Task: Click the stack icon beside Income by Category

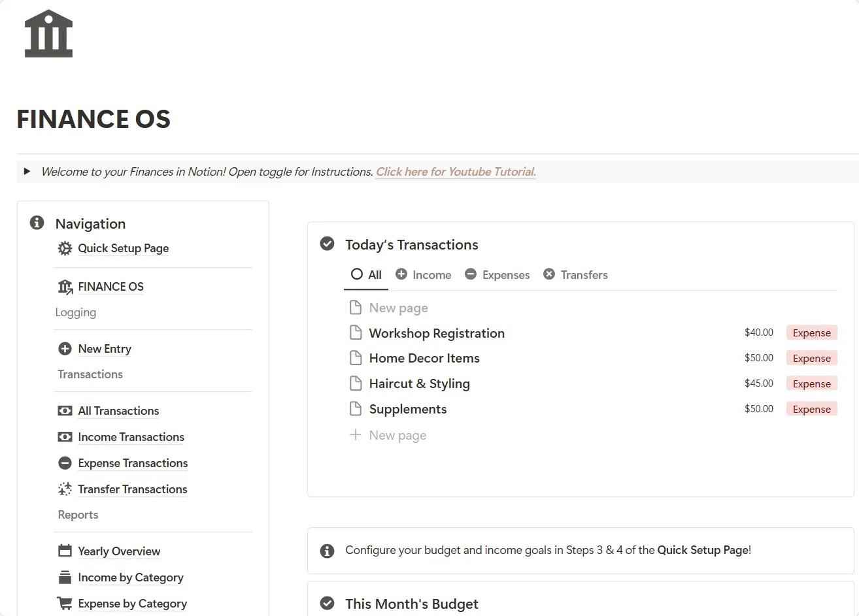Action: tap(65, 577)
